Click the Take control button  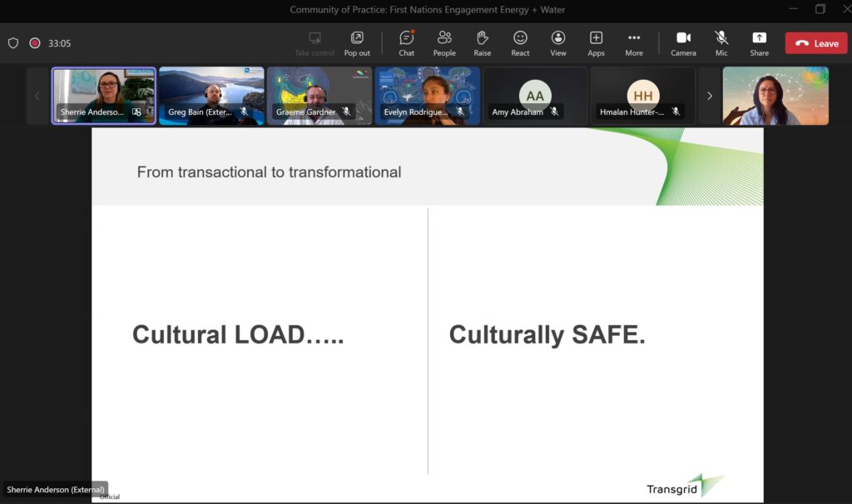pos(315,43)
